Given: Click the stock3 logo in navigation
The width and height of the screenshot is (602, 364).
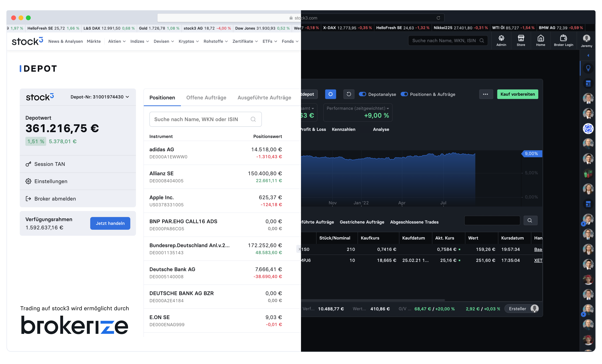Looking at the screenshot, I should 27,41.
